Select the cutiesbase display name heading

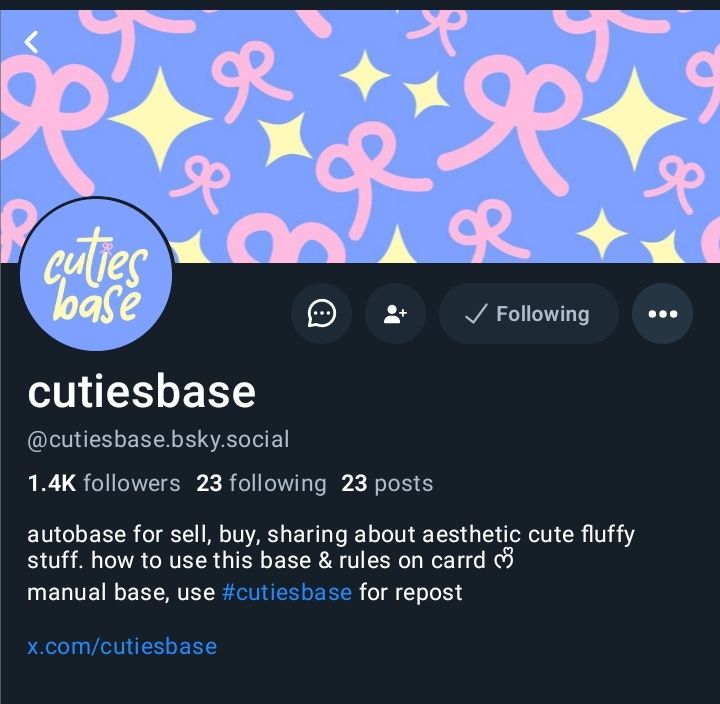pyautogui.click(x=142, y=391)
